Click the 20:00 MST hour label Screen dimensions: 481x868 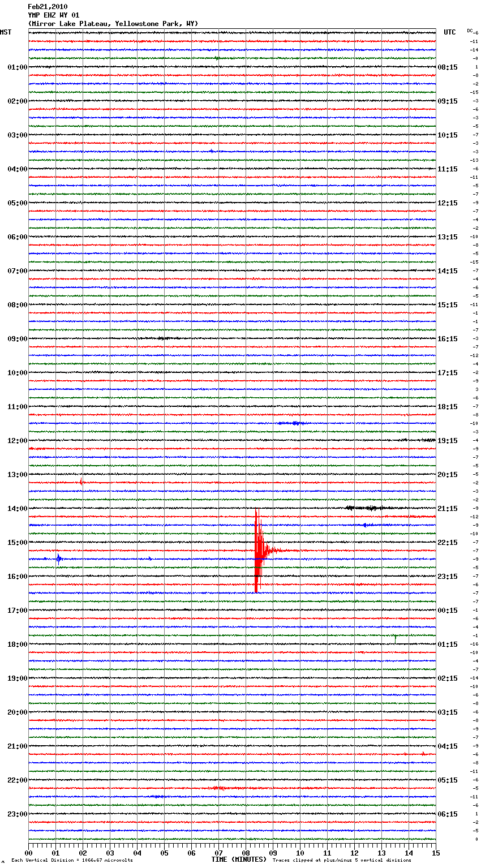click(17, 712)
